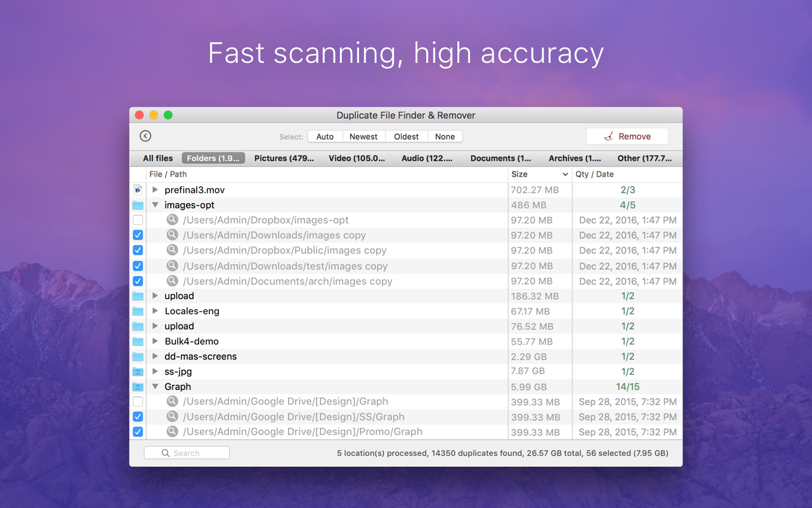Select Newest in the auto-select options
The width and height of the screenshot is (812, 508).
(363, 137)
